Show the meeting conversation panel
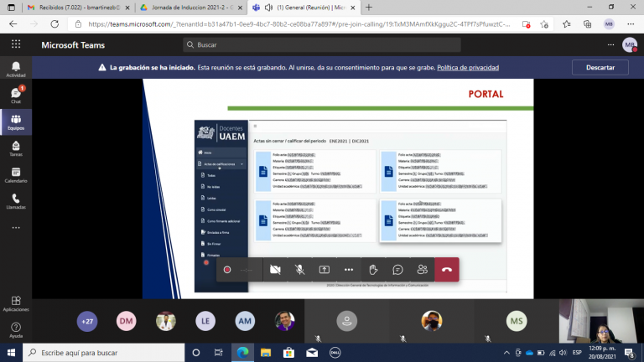This screenshot has width=644, height=362. (x=397, y=270)
